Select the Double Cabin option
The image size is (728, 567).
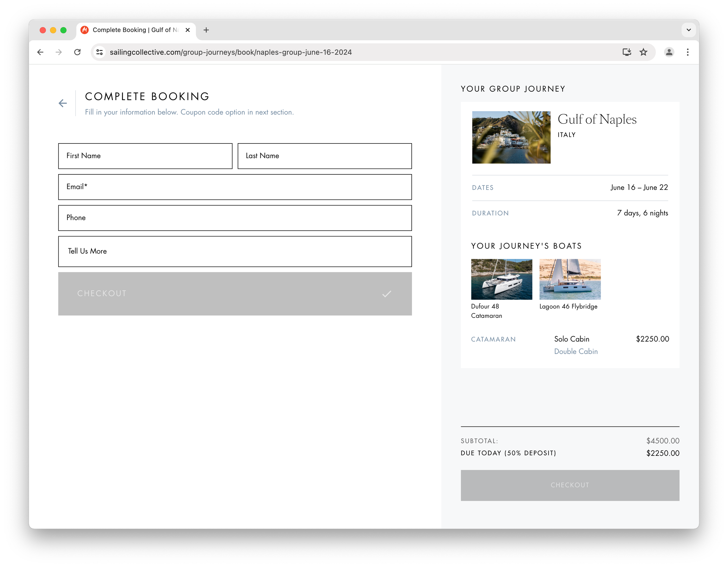click(576, 351)
